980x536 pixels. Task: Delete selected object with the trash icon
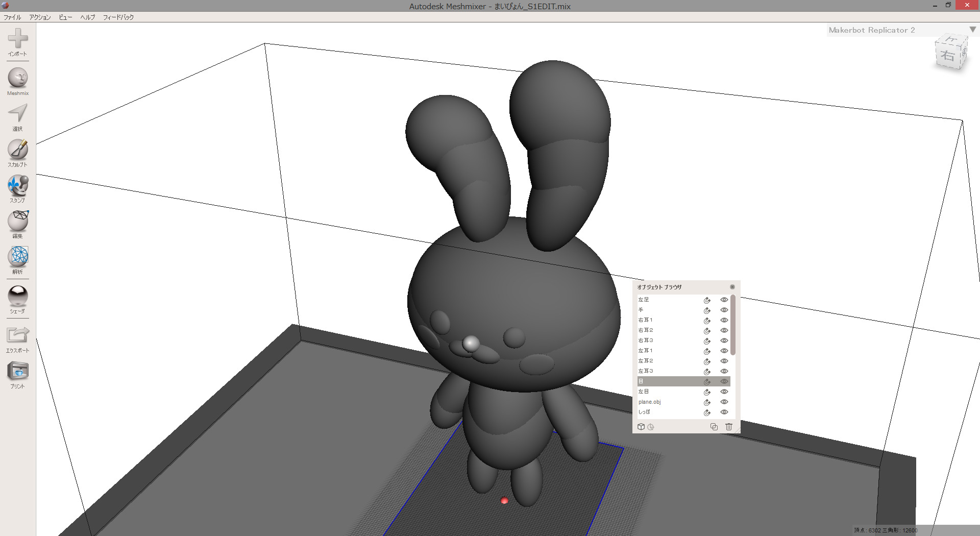tap(729, 427)
